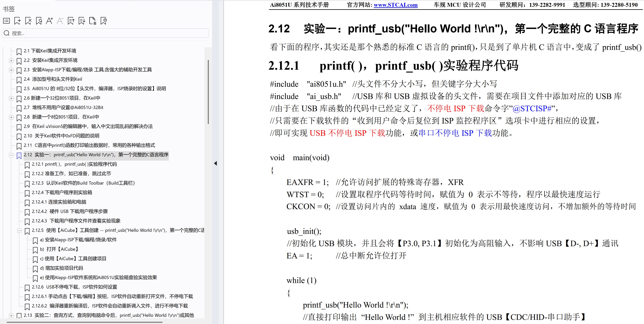Screen dimensions: 644x324
Task: Click the bookmark icon with circled caret
Action: [103, 21]
